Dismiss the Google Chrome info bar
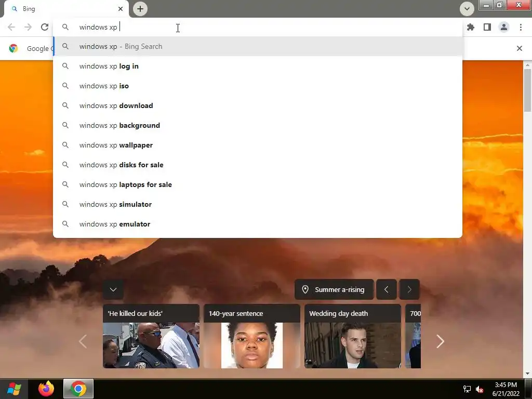Image resolution: width=532 pixels, height=399 pixels. tap(519, 48)
